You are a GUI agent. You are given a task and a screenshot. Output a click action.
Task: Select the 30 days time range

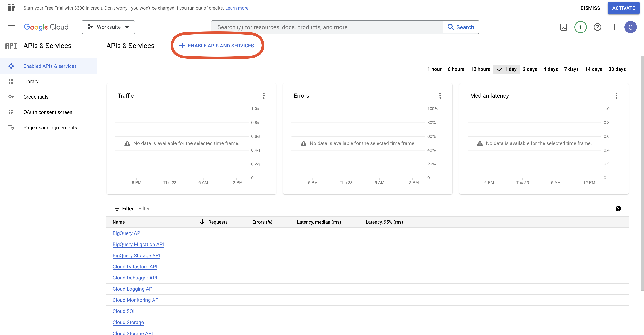coord(617,69)
